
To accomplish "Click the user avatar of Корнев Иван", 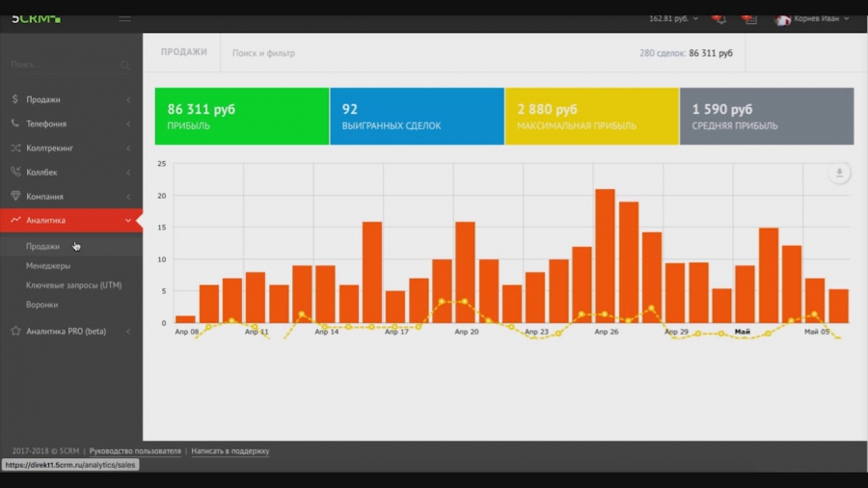I will pos(782,19).
